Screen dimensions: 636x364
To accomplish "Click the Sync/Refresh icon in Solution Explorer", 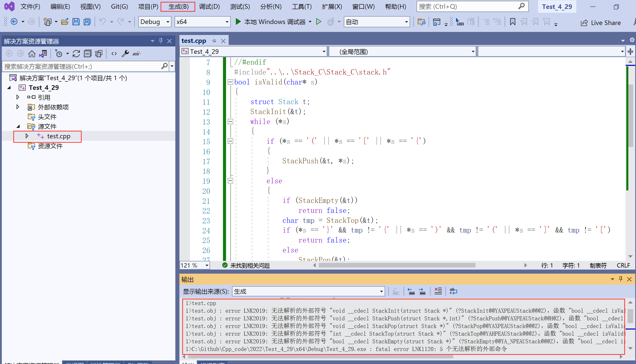I will click(76, 54).
